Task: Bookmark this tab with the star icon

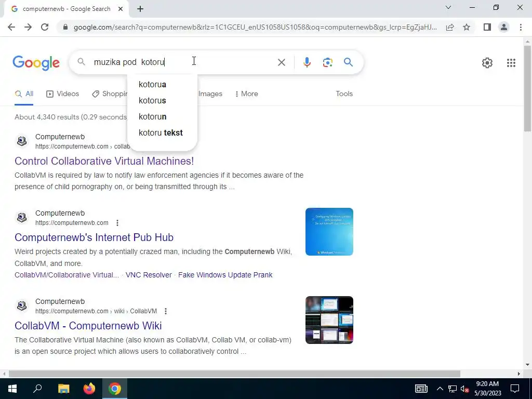Action: (467, 27)
